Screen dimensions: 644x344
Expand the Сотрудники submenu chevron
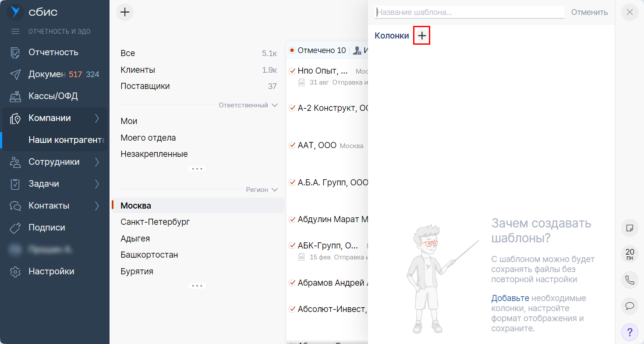(x=97, y=162)
